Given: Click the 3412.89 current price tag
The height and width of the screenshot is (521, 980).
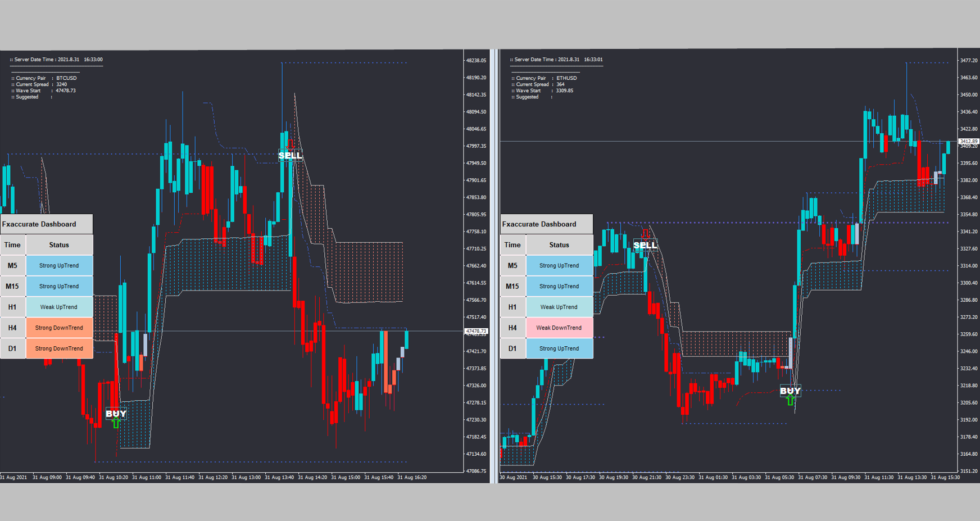Looking at the screenshot, I should 968,142.
